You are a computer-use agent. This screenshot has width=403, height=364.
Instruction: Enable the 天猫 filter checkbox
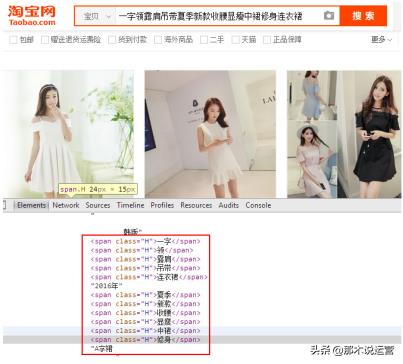coord(235,40)
